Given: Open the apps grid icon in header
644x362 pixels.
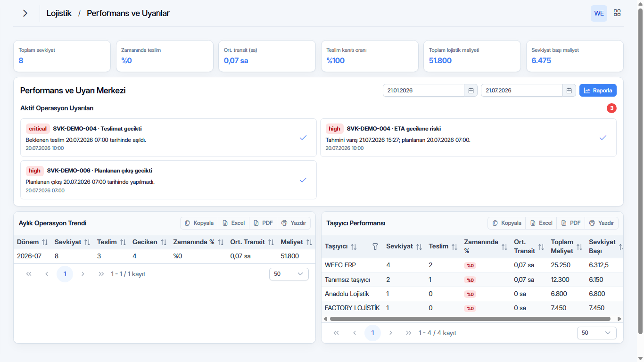Looking at the screenshot, I should [x=617, y=13].
